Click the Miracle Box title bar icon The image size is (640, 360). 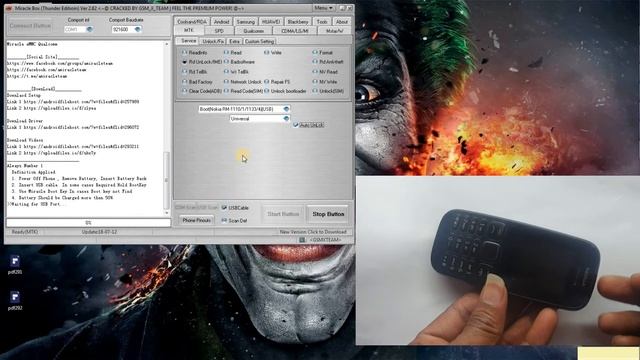(x=10, y=8)
